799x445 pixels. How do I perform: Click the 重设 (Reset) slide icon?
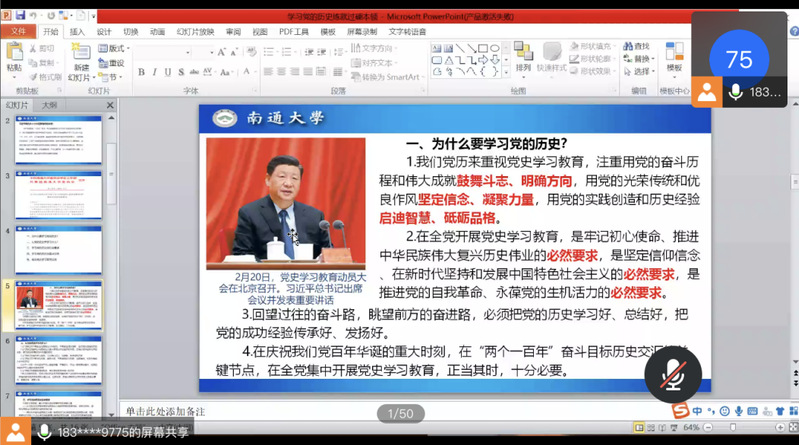(x=112, y=62)
